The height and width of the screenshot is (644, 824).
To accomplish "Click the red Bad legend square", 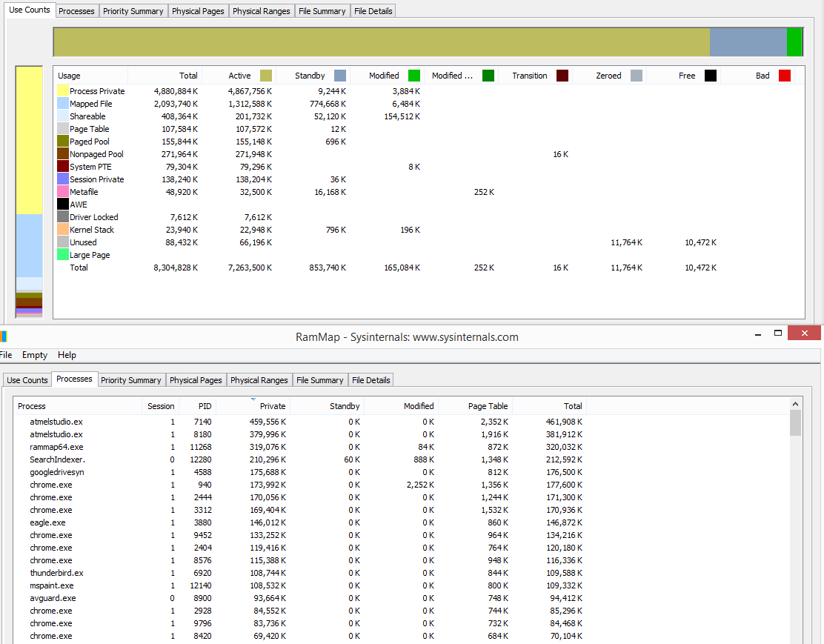I will (x=785, y=76).
